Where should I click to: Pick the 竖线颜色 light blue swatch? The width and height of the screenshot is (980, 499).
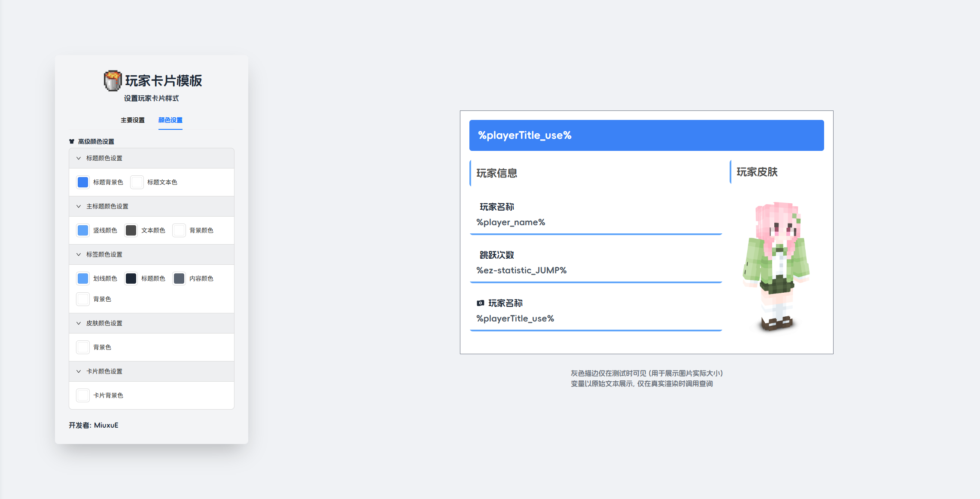[83, 230]
